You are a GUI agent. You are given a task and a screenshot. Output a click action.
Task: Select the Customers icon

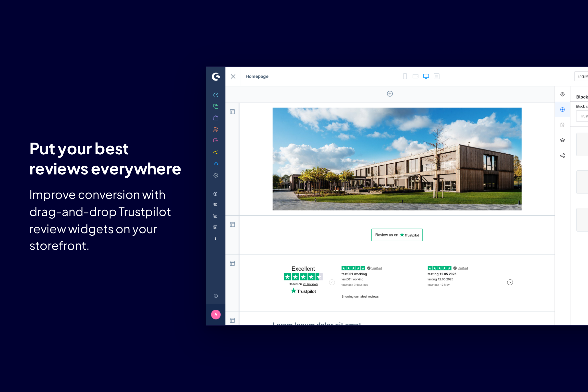216,129
